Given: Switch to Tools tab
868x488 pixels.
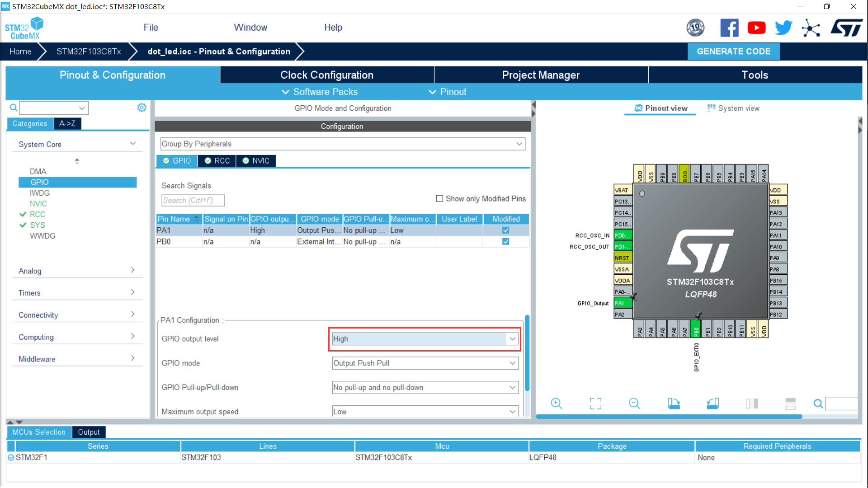Looking at the screenshot, I should (x=755, y=75).
